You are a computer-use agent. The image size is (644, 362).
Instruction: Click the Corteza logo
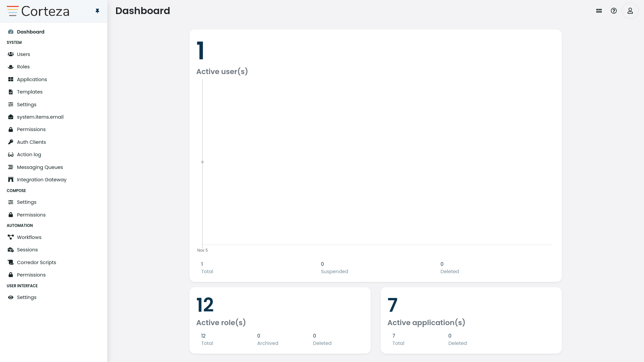(x=38, y=11)
